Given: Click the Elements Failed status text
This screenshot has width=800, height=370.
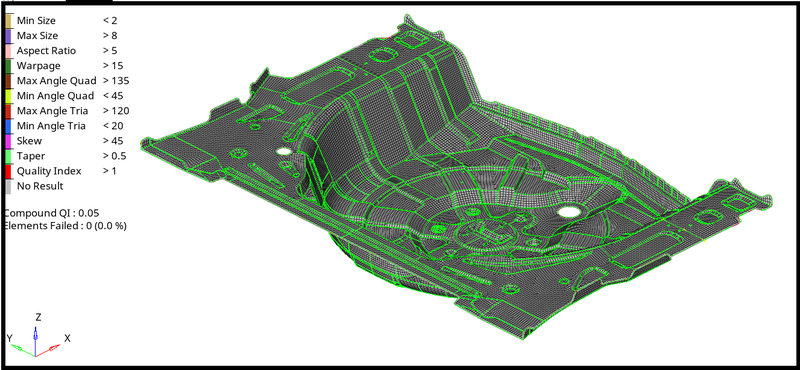Looking at the screenshot, I should click(65, 225).
